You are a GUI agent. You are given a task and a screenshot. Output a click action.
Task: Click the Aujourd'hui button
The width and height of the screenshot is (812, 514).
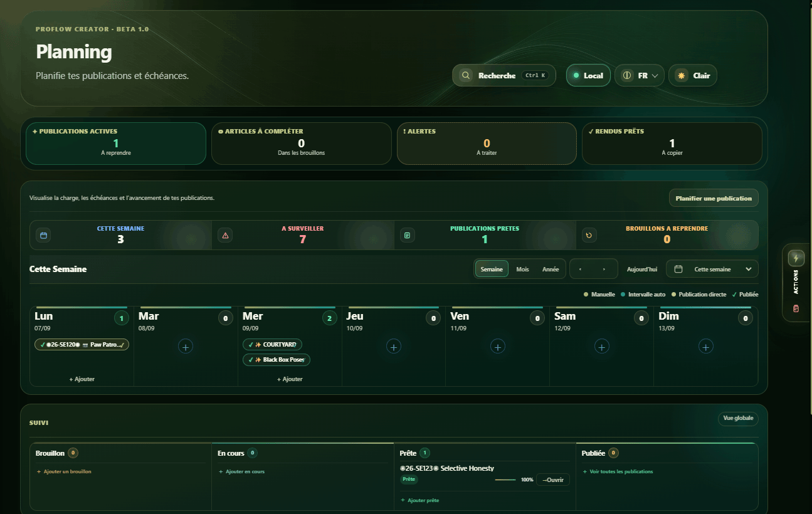[x=642, y=269]
